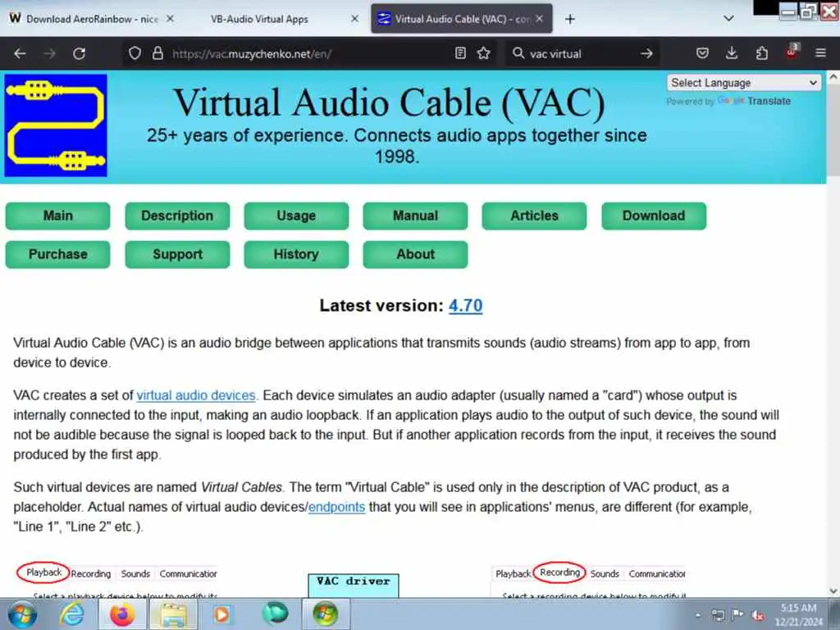
Task: Click the URL address field
Action: pyautogui.click(x=308, y=53)
